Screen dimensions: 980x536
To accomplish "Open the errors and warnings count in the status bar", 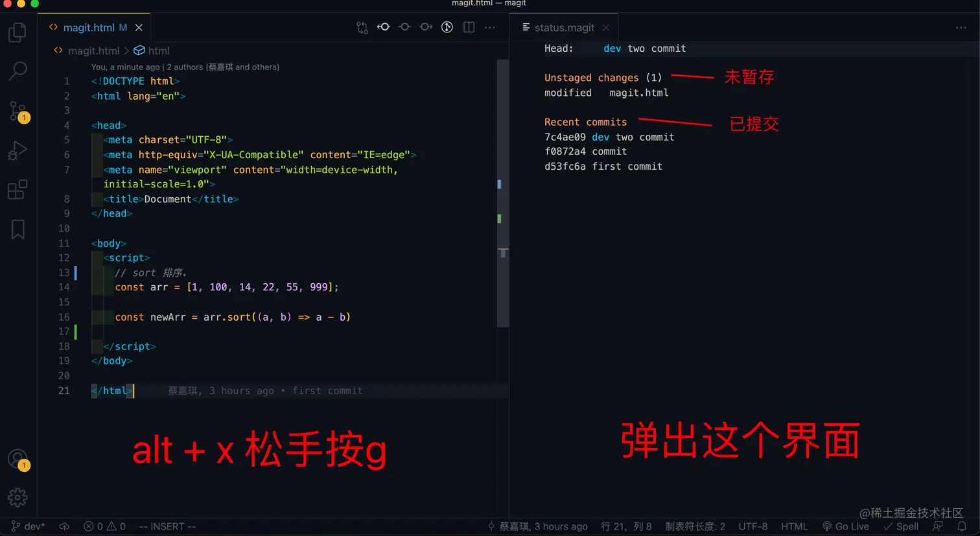I will [104, 526].
